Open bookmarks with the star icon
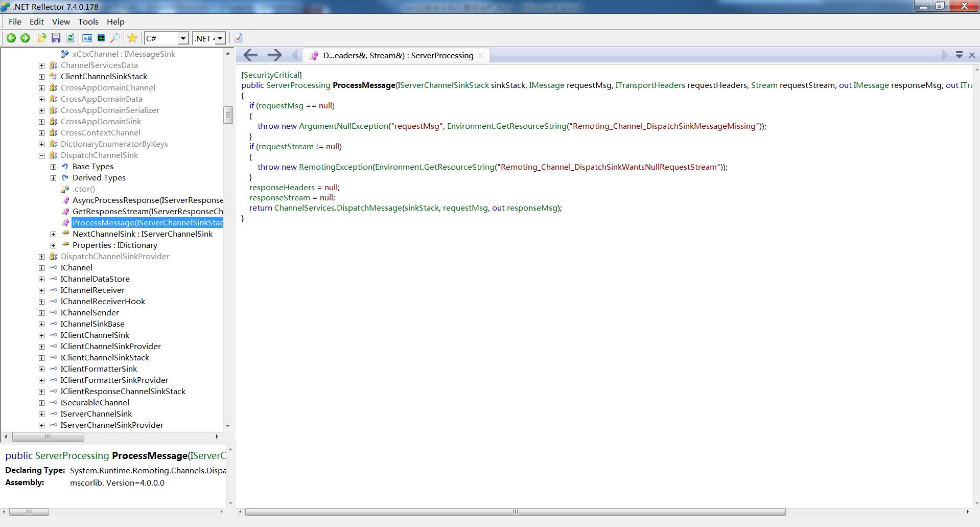 pos(132,38)
